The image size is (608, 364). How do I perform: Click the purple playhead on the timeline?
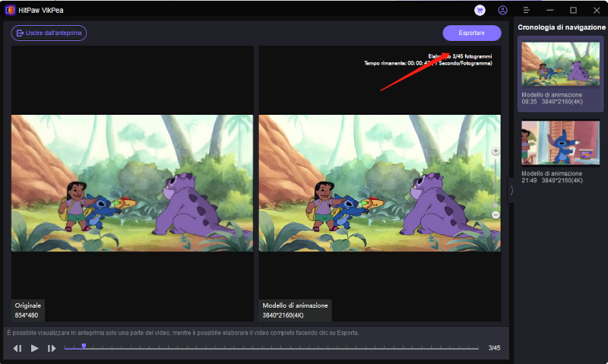click(x=84, y=347)
